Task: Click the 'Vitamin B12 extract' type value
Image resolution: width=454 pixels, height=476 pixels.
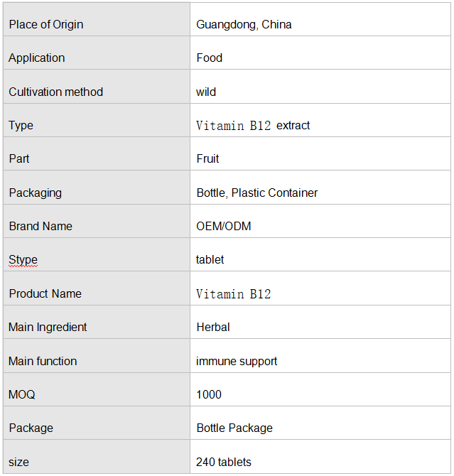Action: 253,125
